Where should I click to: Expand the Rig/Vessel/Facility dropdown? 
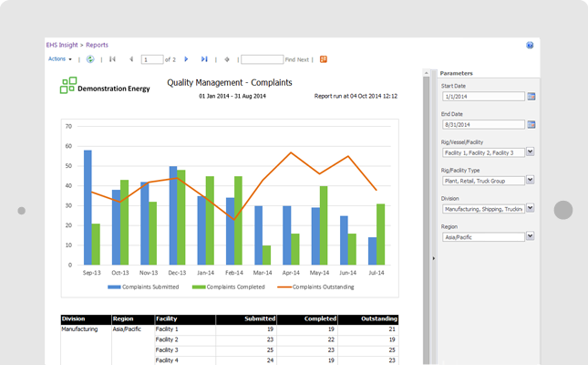530,151
